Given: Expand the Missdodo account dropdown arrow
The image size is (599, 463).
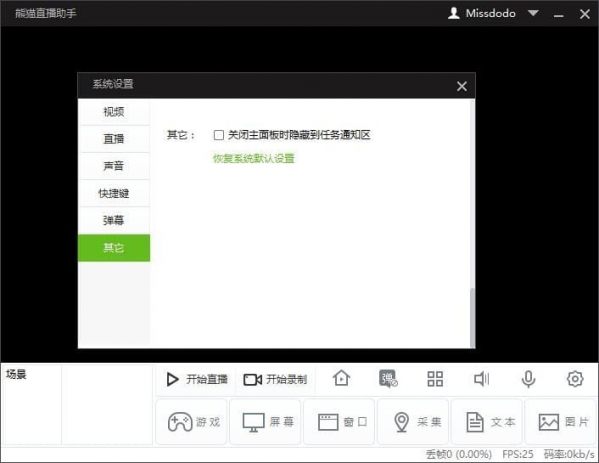Looking at the screenshot, I should (x=533, y=13).
